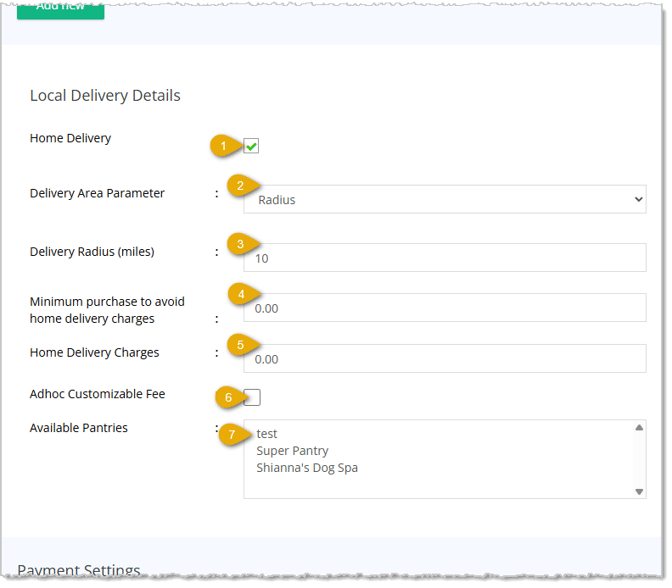Enable the Adhoc Customizable Fee checkbox
The width and height of the screenshot is (672, 588).
tap(252, 397)
